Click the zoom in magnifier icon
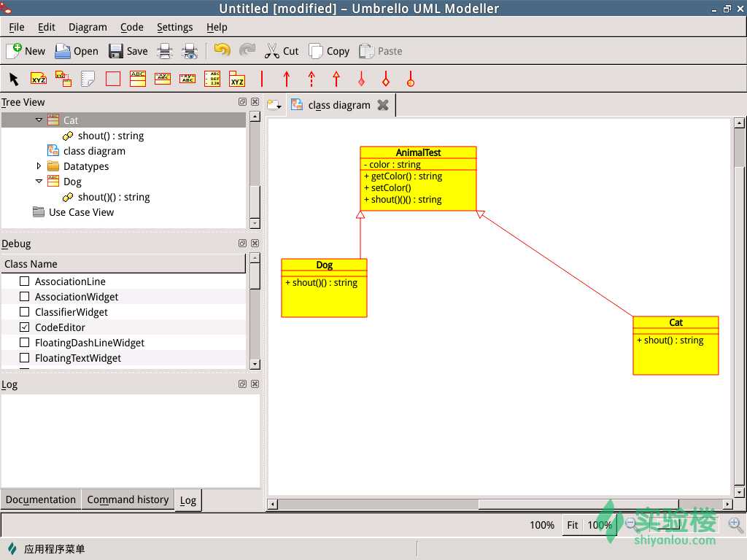The image size is (747, 560). tap(735, 525)
